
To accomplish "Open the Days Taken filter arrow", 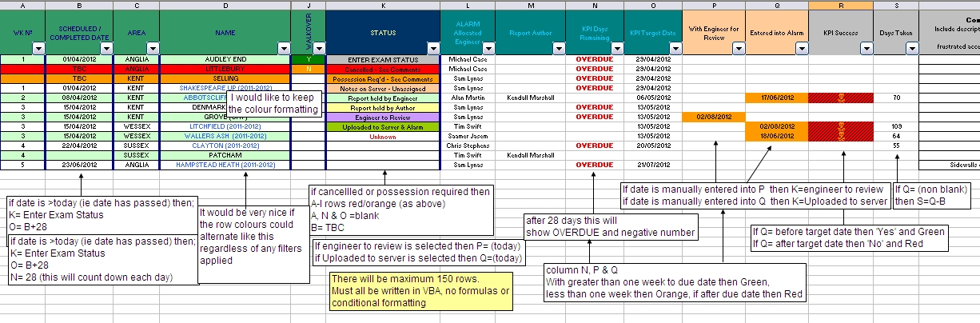I will point(911,49).
